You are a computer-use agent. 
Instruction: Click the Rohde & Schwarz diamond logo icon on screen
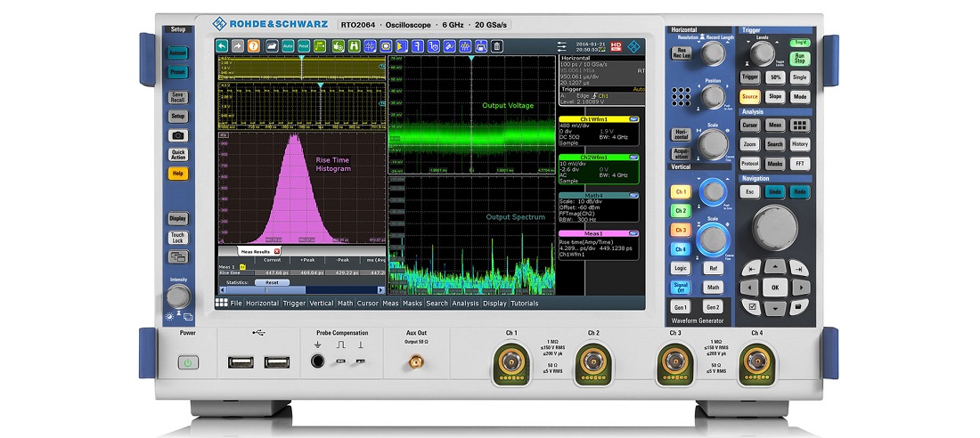[634, 46]
